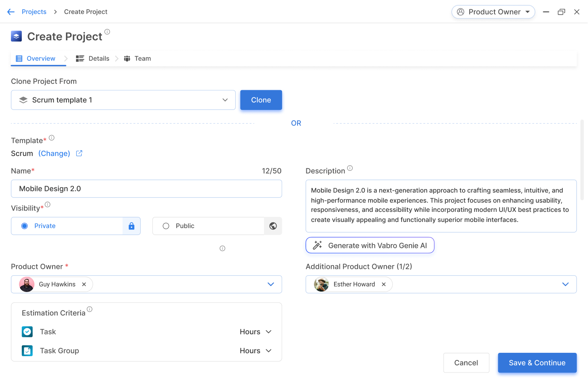Switch to the Details tab
The height and width of the screenshot is (378, 588).
pos(93,59)
